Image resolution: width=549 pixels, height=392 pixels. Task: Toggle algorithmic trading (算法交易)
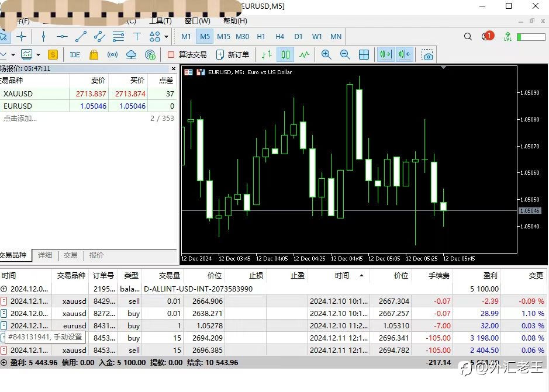(187, 54)
